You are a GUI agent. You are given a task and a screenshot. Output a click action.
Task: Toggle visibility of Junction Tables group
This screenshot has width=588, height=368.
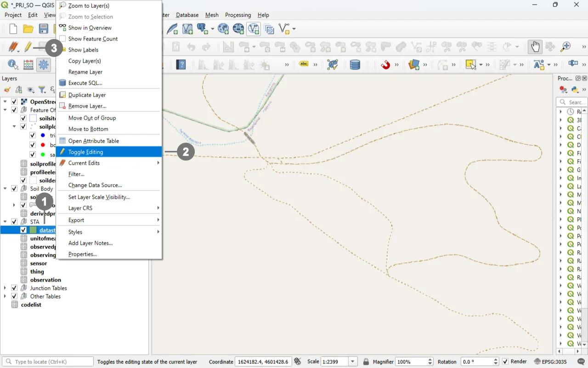pyautogui.click(x=14, y=288)
